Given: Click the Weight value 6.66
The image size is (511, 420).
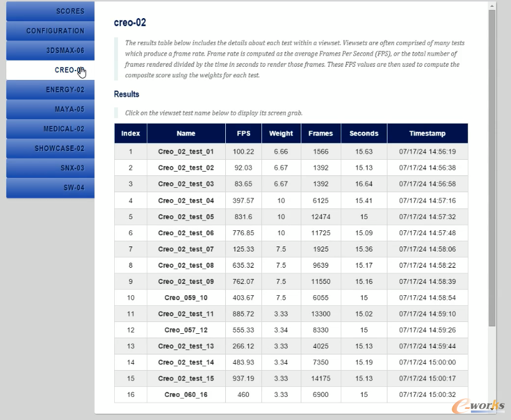Looking at the screenshot, I should (x=281, y=152).
